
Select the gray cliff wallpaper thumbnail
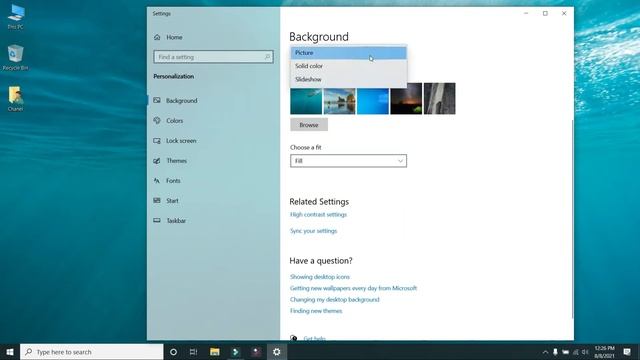click(x=440, y=98)
